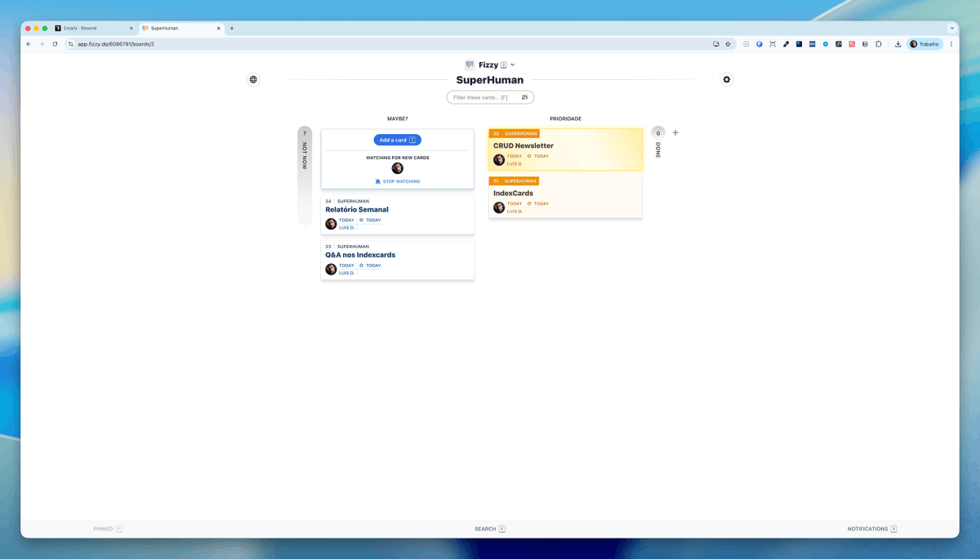The width and height of the screenshot is (980, 559).
Task: Click the 23 SUPERHUMAN orange tag
Action: click(x=514, y=133)
